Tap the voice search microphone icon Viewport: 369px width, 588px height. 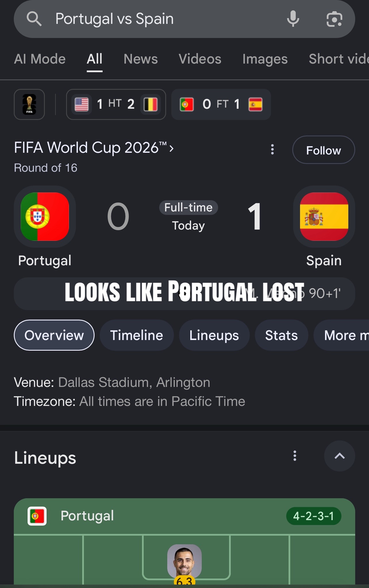click(293, 19)
